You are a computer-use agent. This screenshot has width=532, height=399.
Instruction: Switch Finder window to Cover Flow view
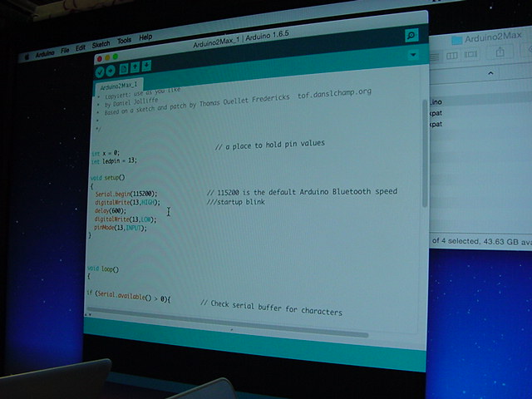click(x=471, y=54)
